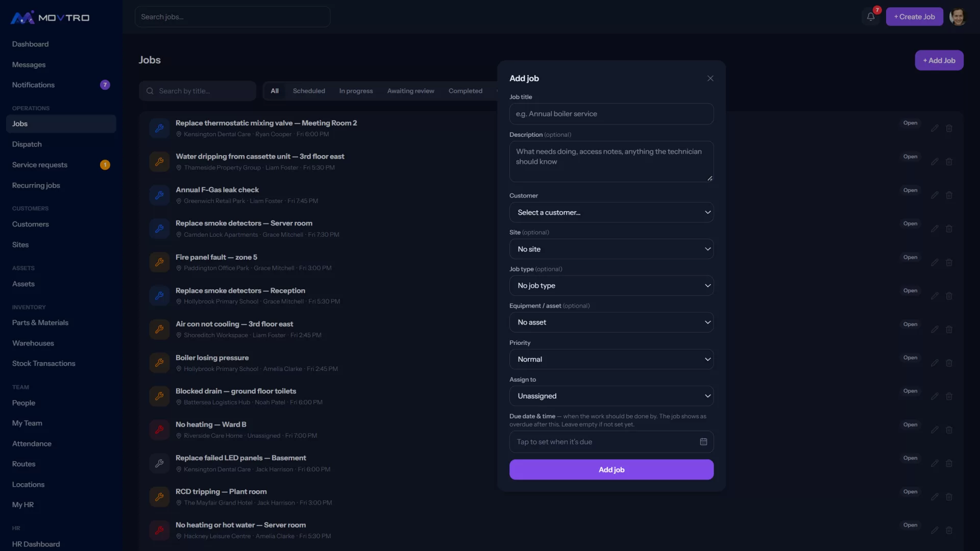The width and height of the screenshot is (980, 551).
Task: Edit the RCD tripping Plant room job
Action: point(935,497)
